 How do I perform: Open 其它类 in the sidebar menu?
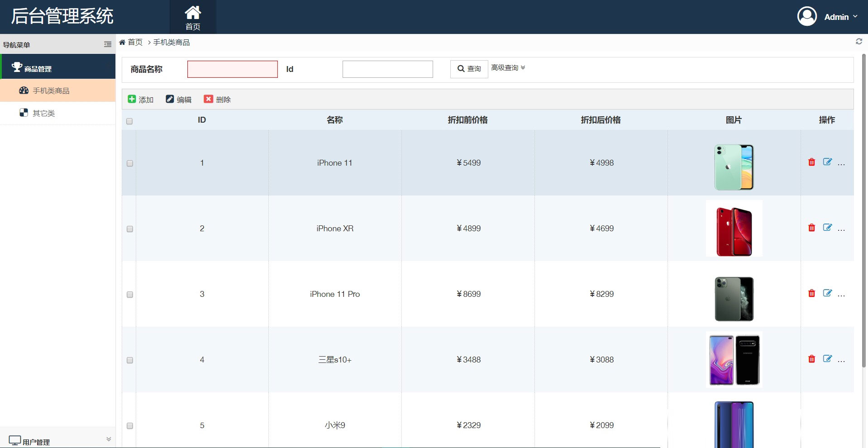click(43, 113)
